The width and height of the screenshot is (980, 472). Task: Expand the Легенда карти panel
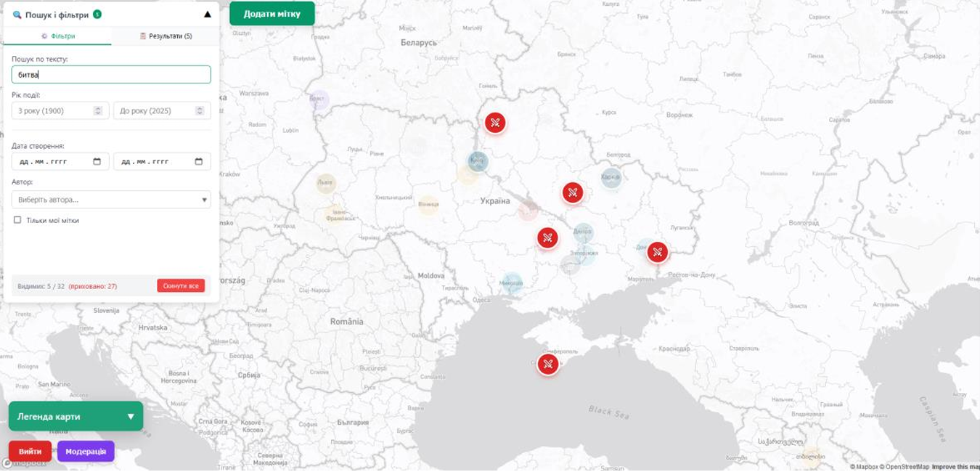point(75,416)
